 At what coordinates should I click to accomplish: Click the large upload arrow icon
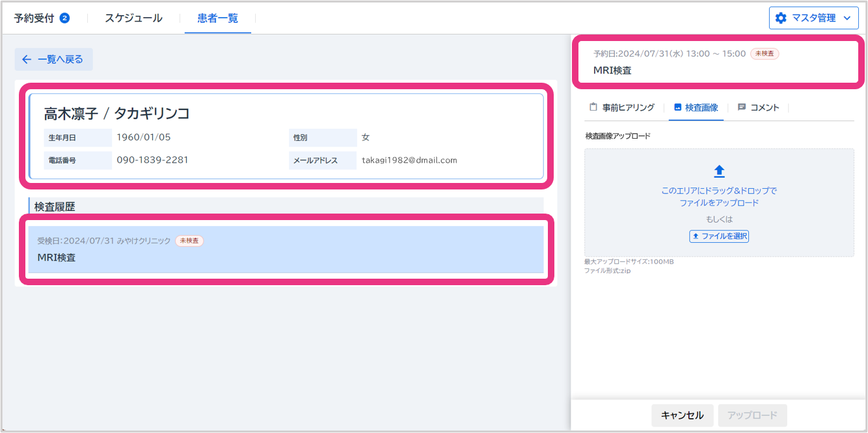tap(719, 171)
